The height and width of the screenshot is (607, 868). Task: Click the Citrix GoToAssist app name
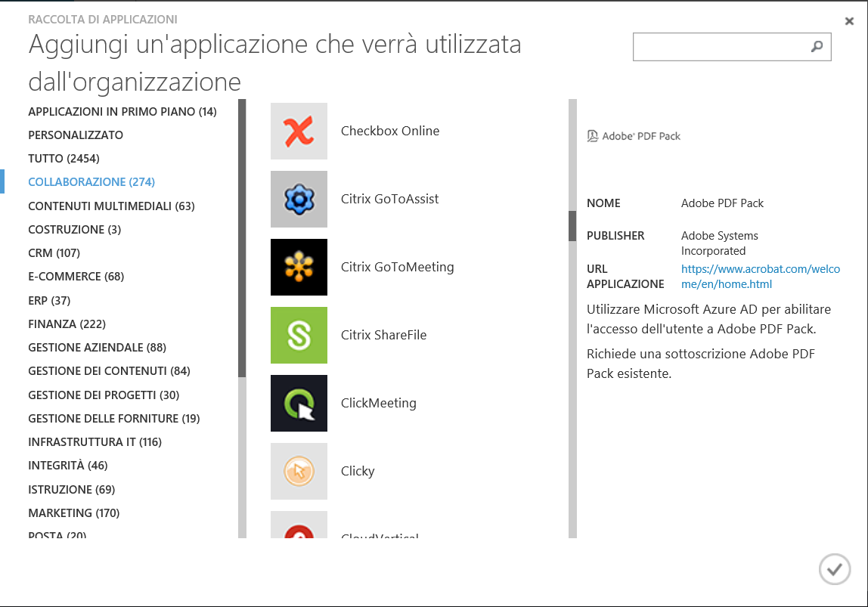(x=389, y=200)
